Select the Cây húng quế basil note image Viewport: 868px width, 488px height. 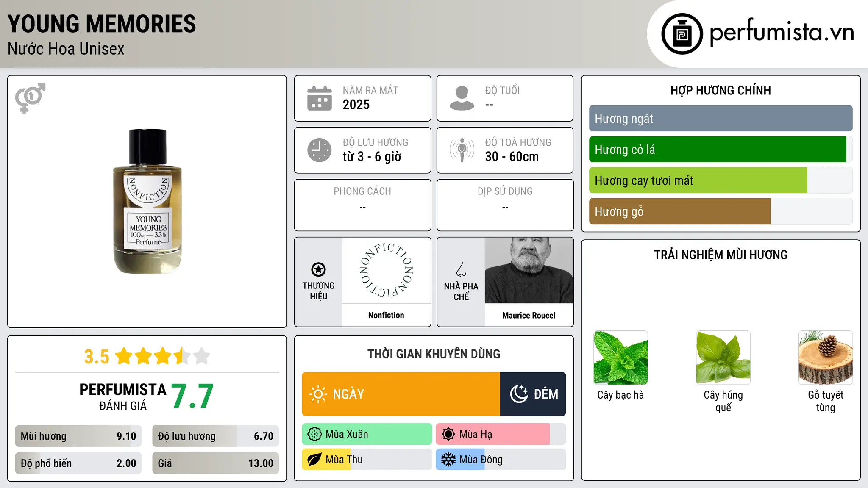tap(723, 358)
